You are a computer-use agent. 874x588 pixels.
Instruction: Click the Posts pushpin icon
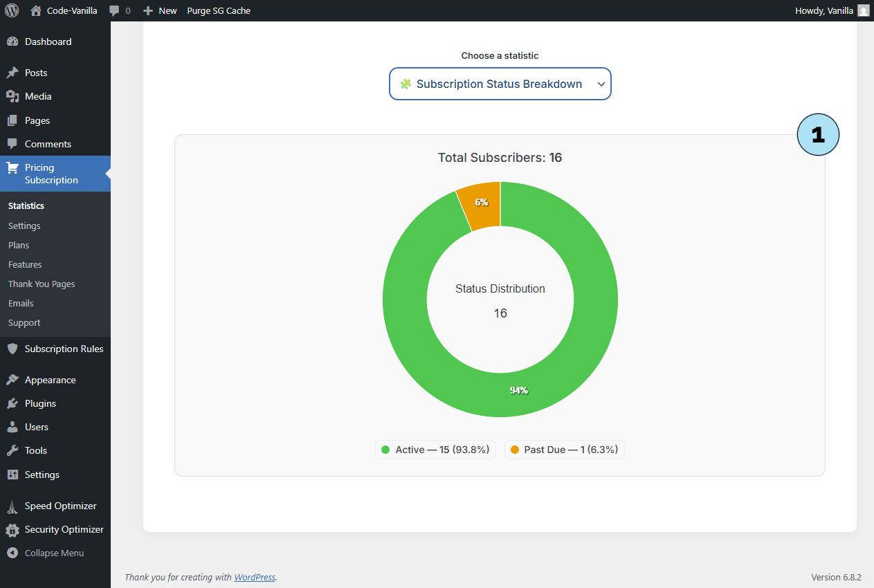(x=12, y=73)
